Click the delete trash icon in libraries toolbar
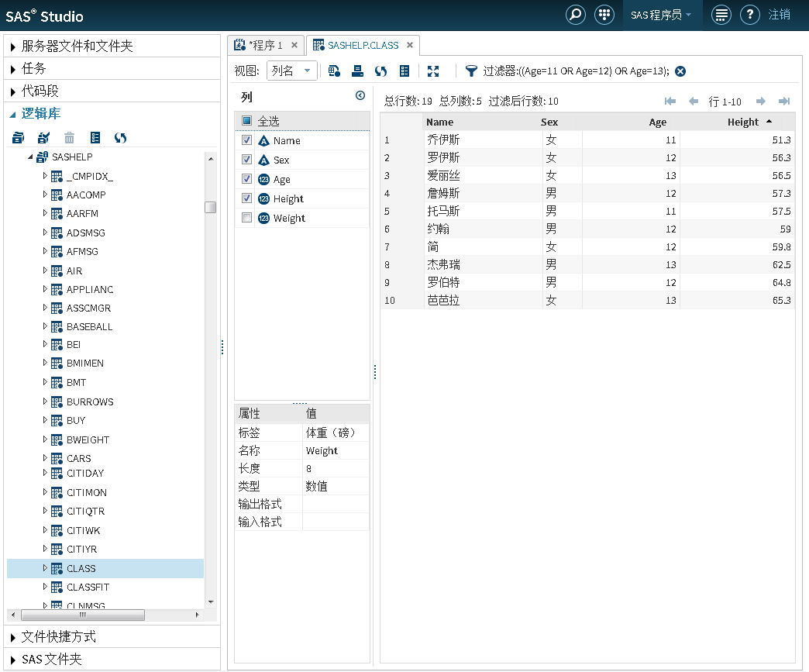The image size is (809, 672). 70,138
